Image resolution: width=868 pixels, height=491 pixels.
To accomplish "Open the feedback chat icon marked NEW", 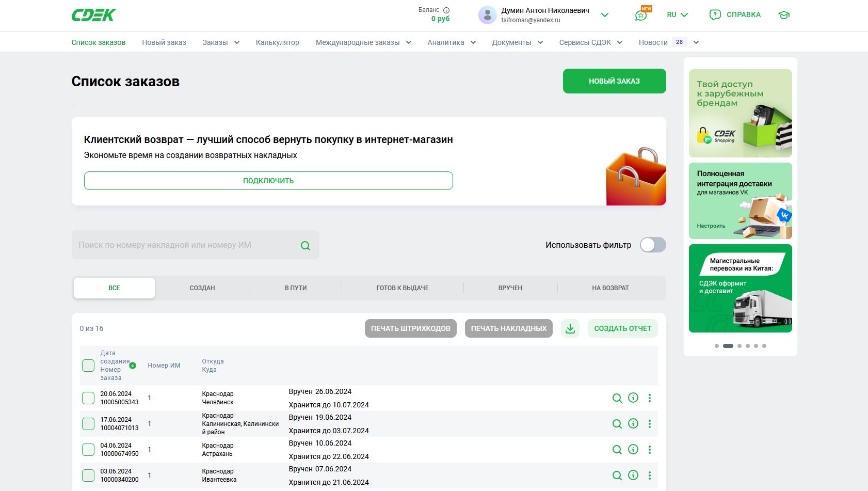I will coord(641,15).
